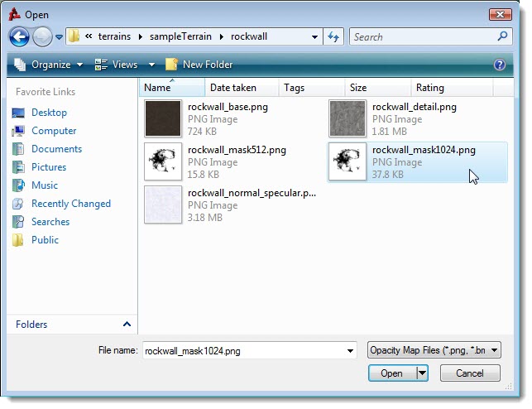Select the sampleTerrain breadcrumb
This screenshot has width=532, height=409.
coord(180,36)
